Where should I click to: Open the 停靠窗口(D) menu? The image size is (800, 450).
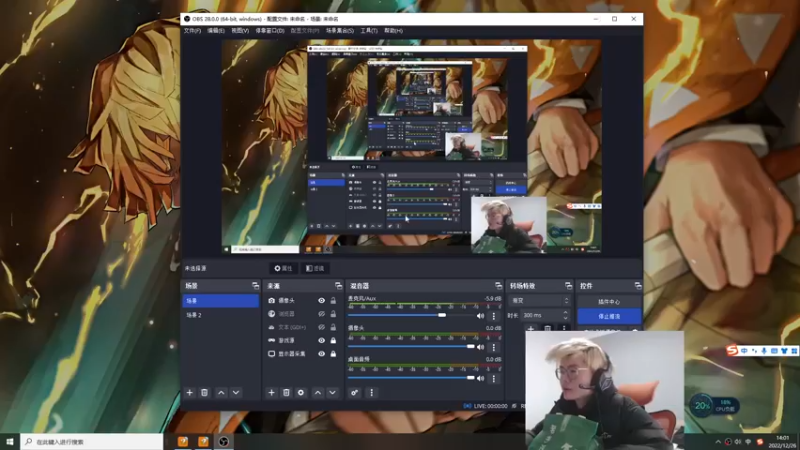(270, 31)
